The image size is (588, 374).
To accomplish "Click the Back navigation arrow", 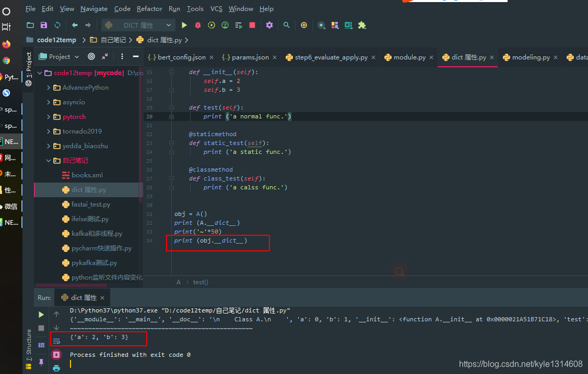I will tap(75, 25).
